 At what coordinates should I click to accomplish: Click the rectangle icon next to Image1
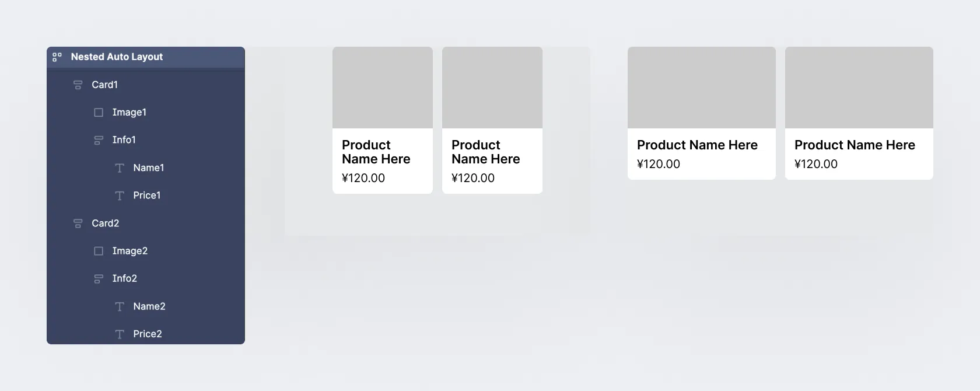[x=99, y=113]
